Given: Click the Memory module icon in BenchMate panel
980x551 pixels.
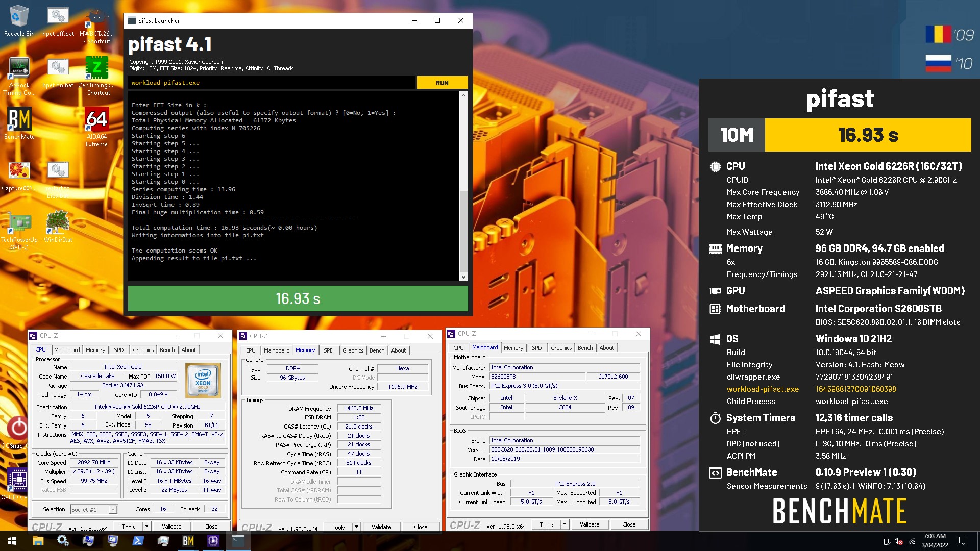Looking at the screenshot, I should coord(715,248).
